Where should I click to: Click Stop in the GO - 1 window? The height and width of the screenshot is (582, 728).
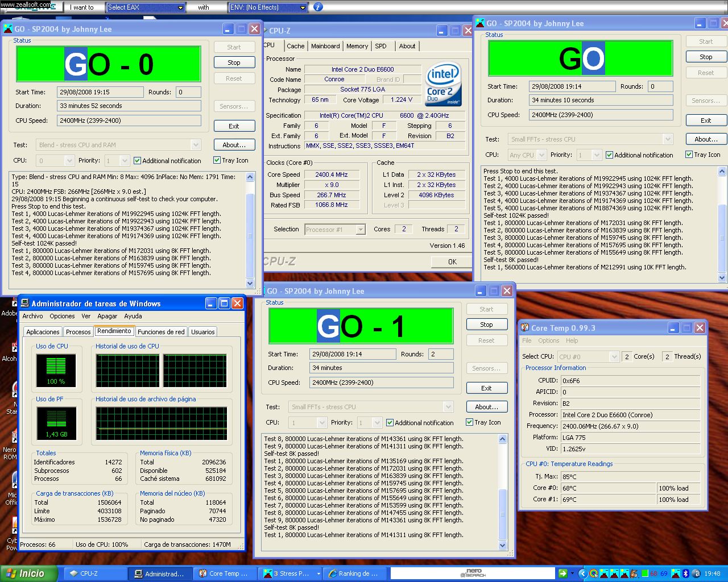tap(486, 325)
